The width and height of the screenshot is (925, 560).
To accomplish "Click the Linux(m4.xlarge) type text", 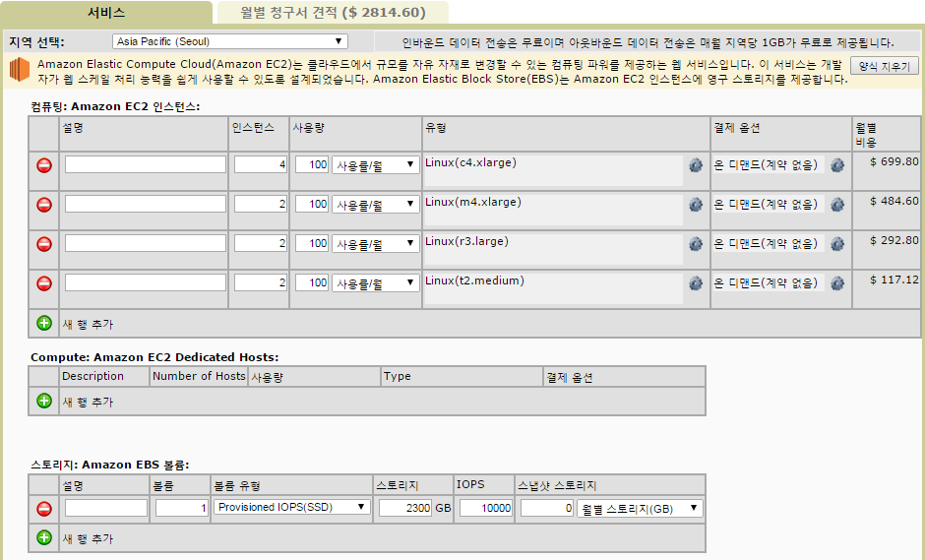I will 473,202.
